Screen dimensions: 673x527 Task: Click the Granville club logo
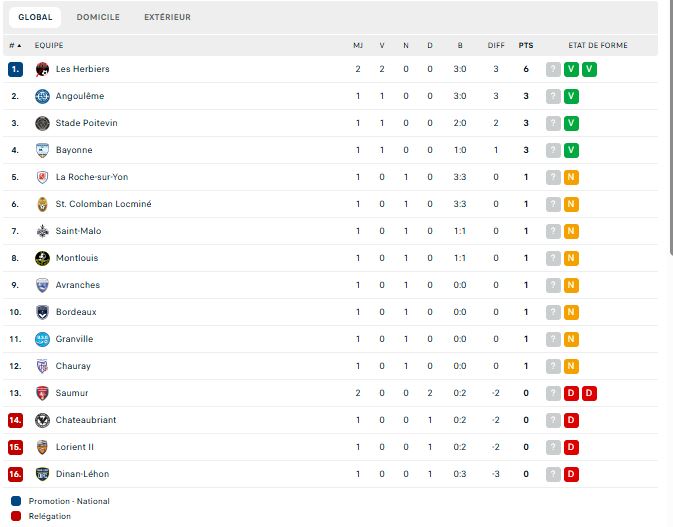[x=42, y=339]
